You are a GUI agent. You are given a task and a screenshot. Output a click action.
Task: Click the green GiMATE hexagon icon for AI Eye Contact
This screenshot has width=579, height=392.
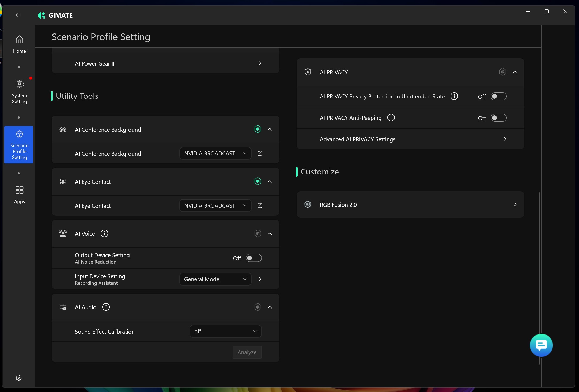pos(258,181)
